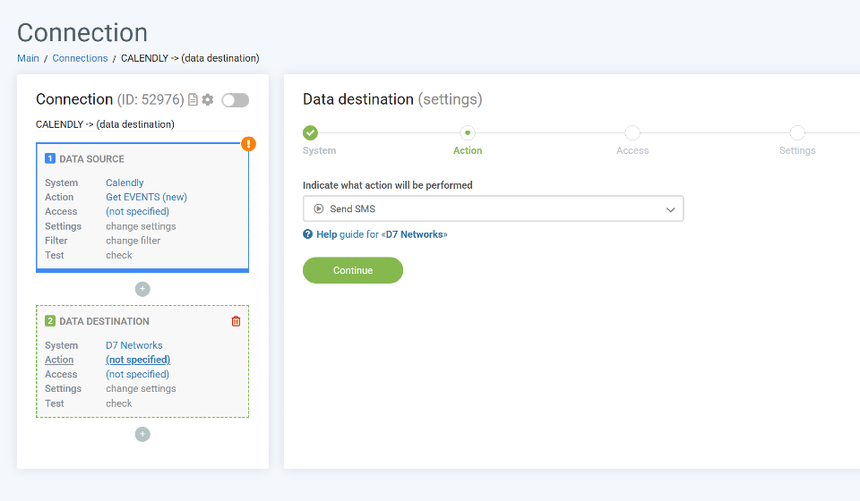Viewport: 860px width, 501px height.
Task: Open the Send SMS action dropdown
Action: 493,209
